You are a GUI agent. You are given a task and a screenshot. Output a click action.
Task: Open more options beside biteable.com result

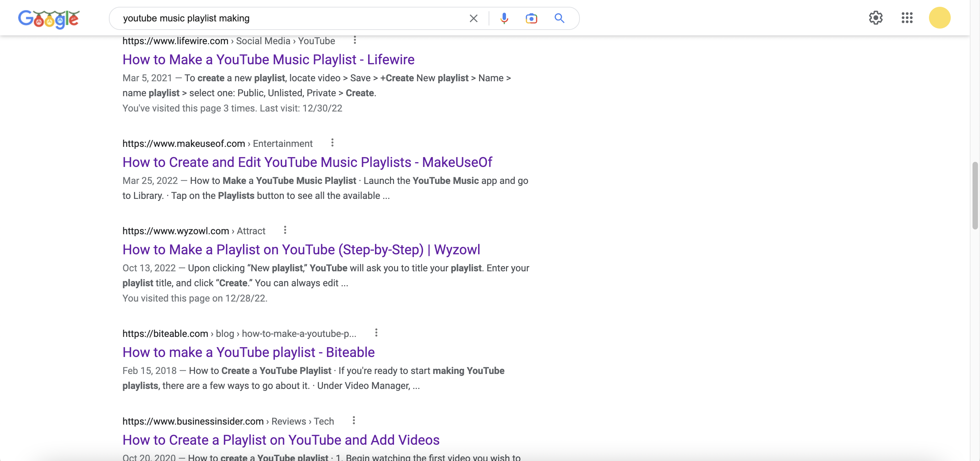[376, 332]
